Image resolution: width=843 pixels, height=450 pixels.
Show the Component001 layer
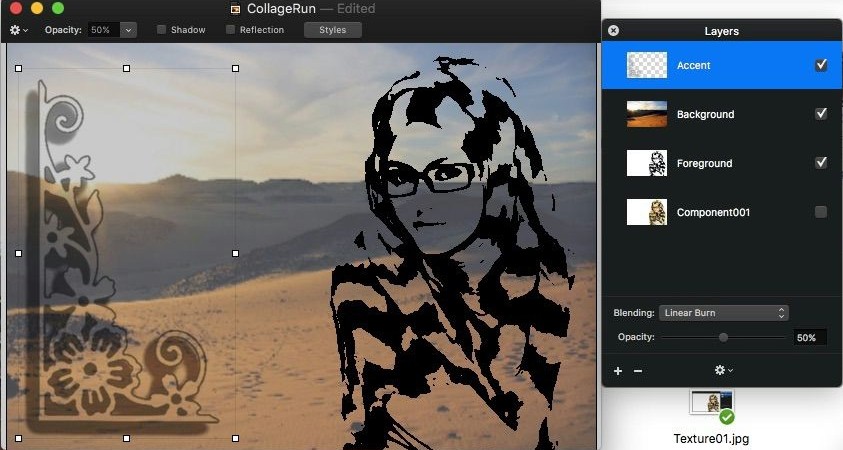(821, 212)
